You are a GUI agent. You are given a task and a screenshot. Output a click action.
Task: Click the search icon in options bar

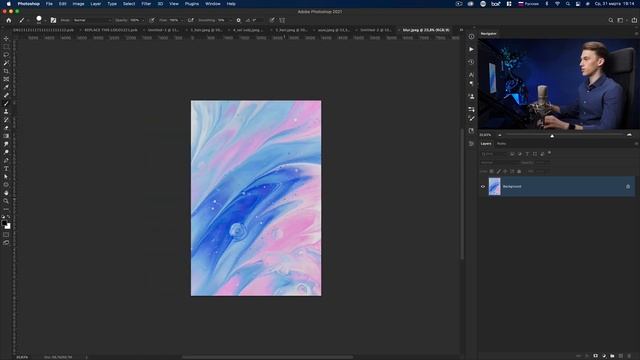611,20
